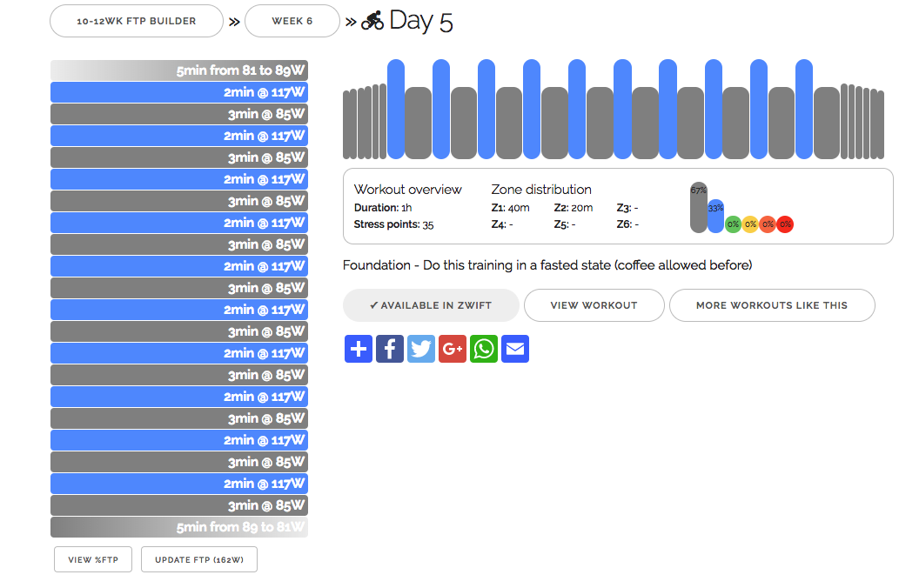Viewport: 899px width, 588px height.
Task: Click the first blue bar in workout chart
Action: pyautogui.click(x=396, y=109)
